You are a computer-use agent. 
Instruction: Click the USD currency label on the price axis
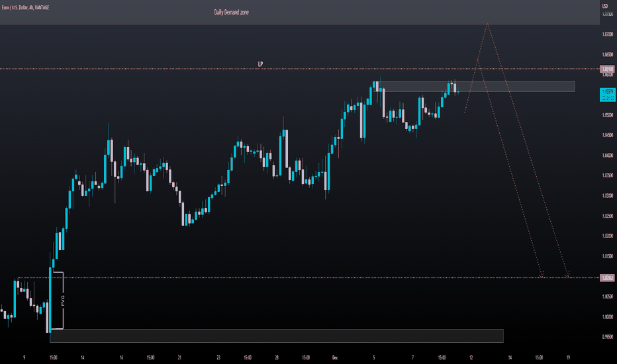pos(605,6)
